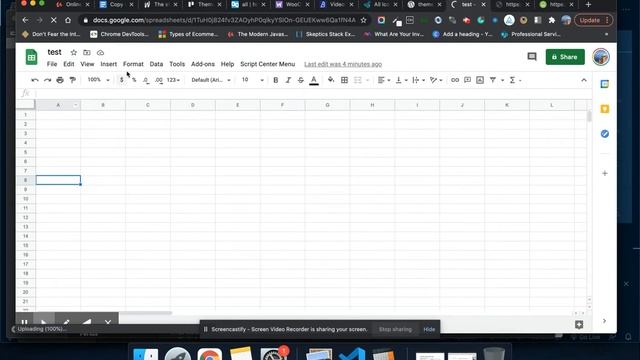Click the Chrome Update button
The image size is (640, 360).
(x=592, y=20)
